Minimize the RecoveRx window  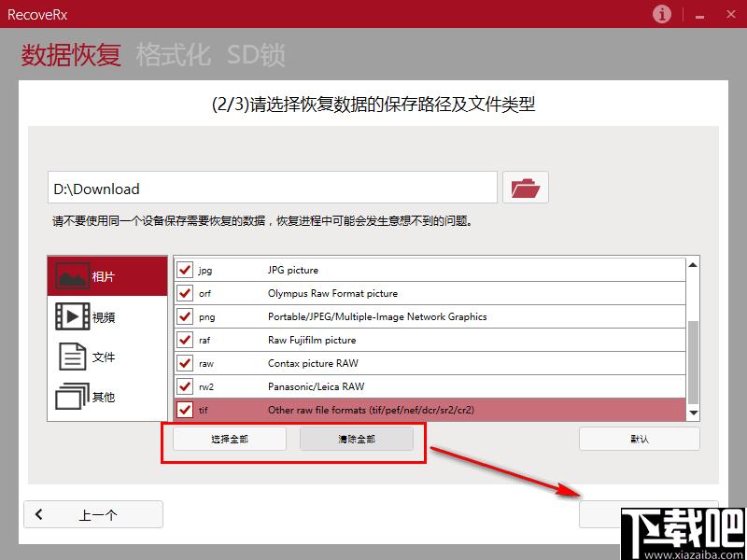(699, 16)
